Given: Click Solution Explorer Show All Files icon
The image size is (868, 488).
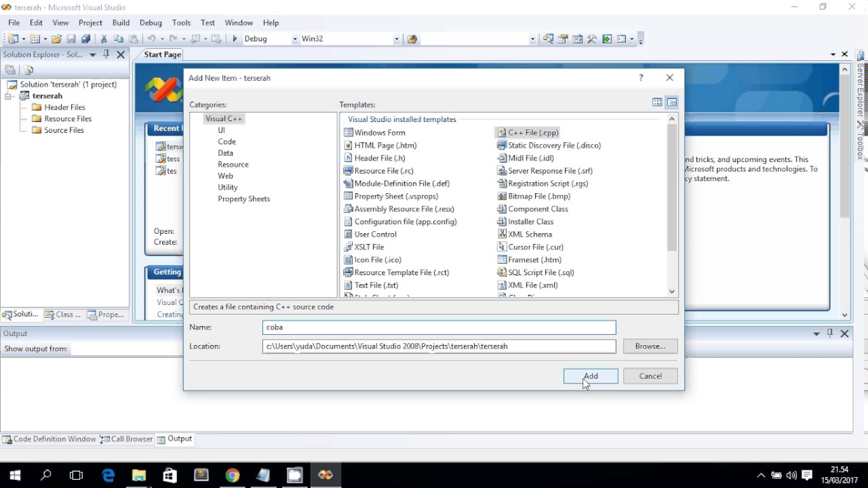Looking at the screenshot, I should pos(28,70).
